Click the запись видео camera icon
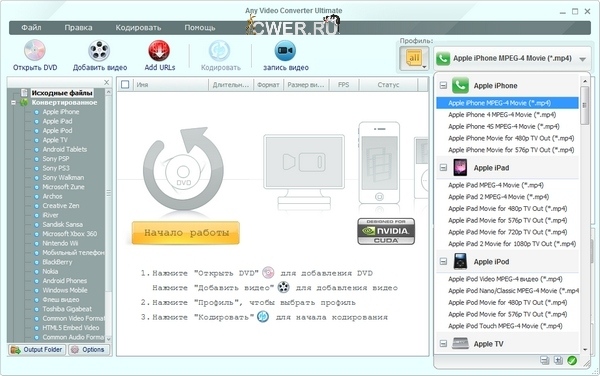Screen dimensions: 600x376 pyautogui.click(x=285, y=50)
